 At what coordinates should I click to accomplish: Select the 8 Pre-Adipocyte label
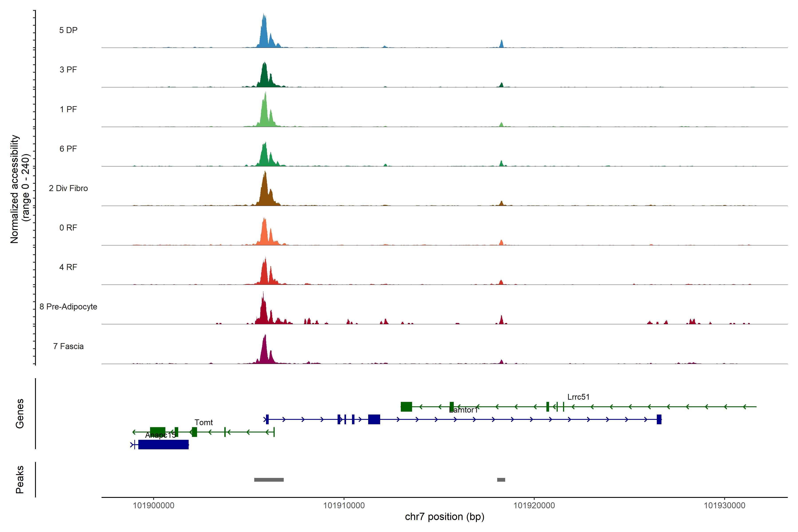68,307
